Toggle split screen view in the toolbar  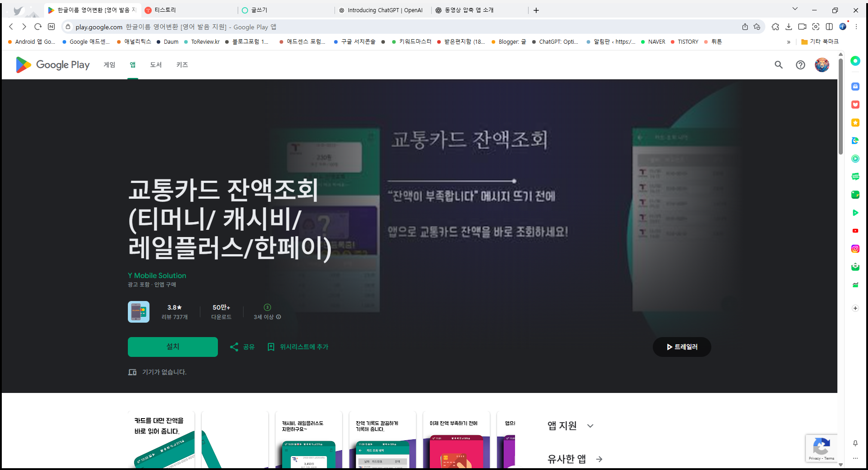(x=830, y=27)
